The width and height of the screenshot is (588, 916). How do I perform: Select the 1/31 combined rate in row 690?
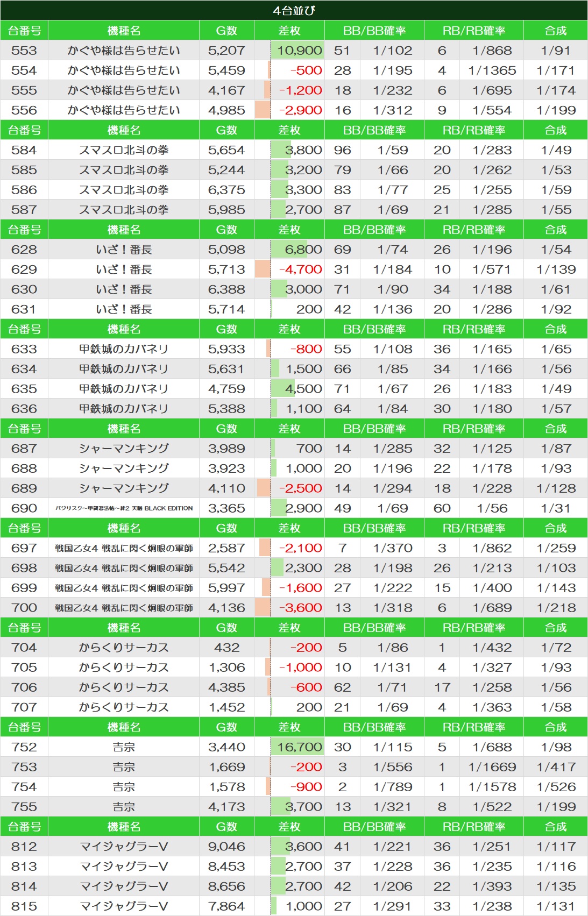coord(556,508)
